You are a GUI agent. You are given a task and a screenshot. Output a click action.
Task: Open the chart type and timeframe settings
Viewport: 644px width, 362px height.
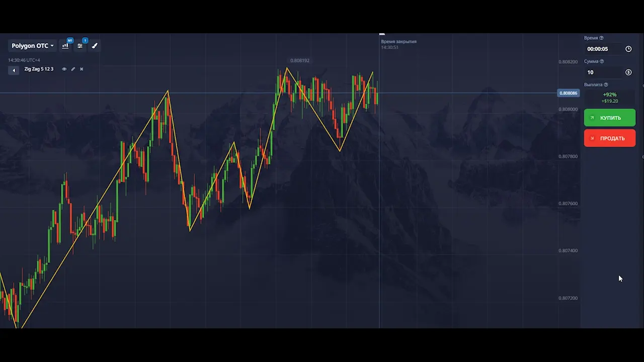point(65,46)
